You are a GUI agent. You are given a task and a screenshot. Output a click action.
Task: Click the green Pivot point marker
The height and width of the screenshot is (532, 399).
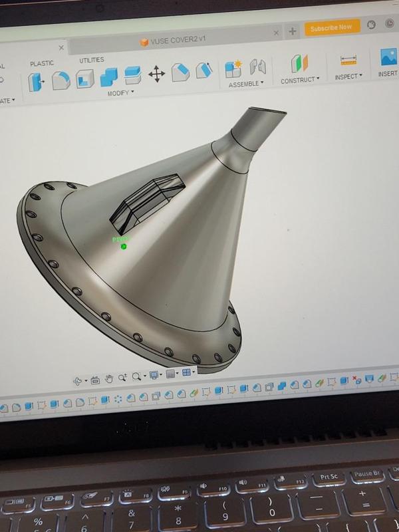124,247
